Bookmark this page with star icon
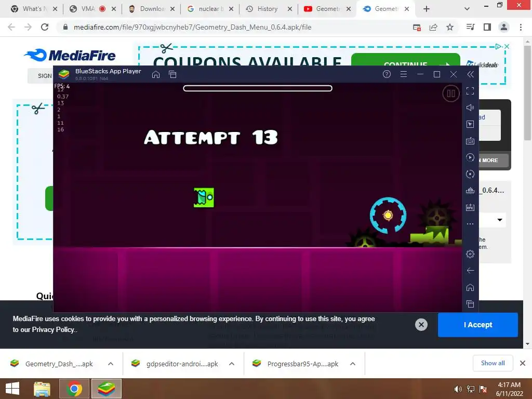This screenshot has height=399, width=532. click(450, 27)
